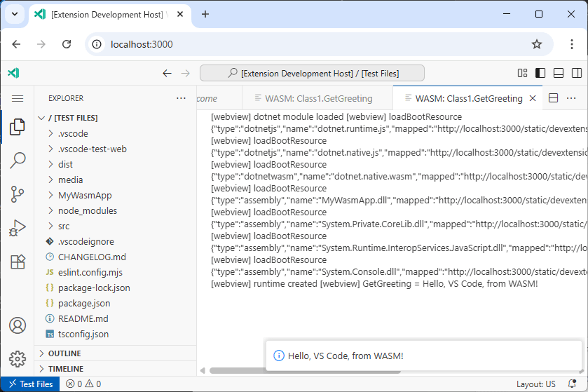This screenshot has height=392, width=588.
Task: Open CHANGELOG.md file
Action: pos(116,257)
